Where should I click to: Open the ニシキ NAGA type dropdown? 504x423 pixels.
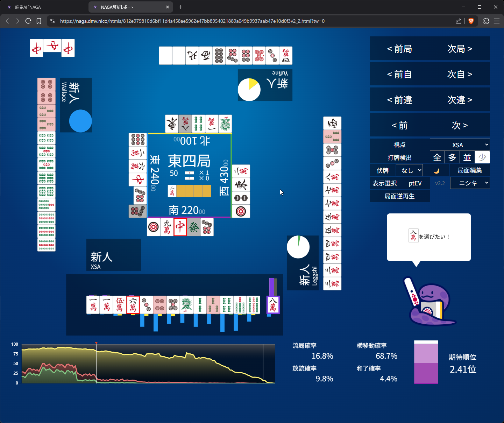click(470, 183)
